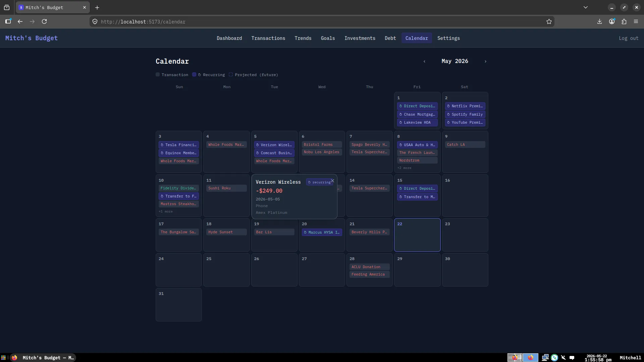Image resolution: width=644 pixels, height=362 pixels.
Task: Open the taskbar clock date display
Action: [598, 358]
